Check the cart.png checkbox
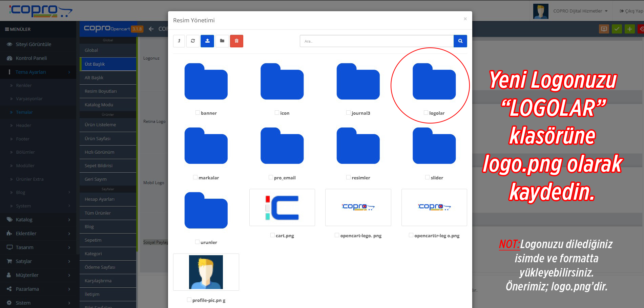 (272, 235)
